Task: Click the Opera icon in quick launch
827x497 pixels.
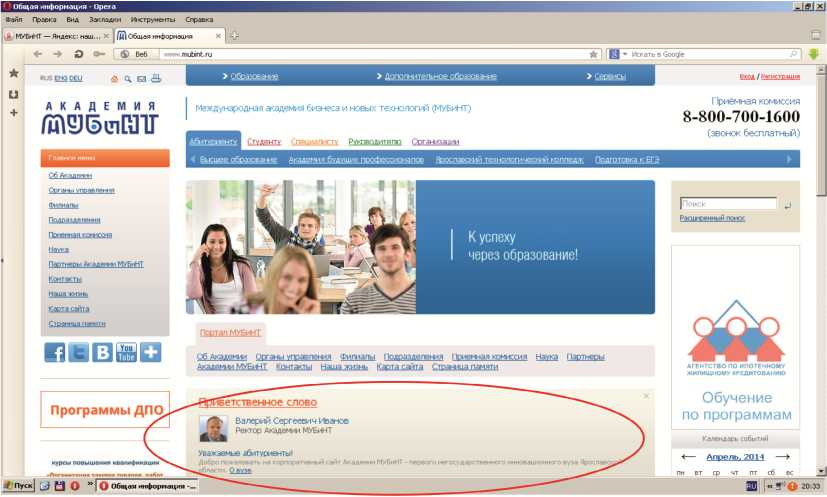Action: [x=75, y=485]
